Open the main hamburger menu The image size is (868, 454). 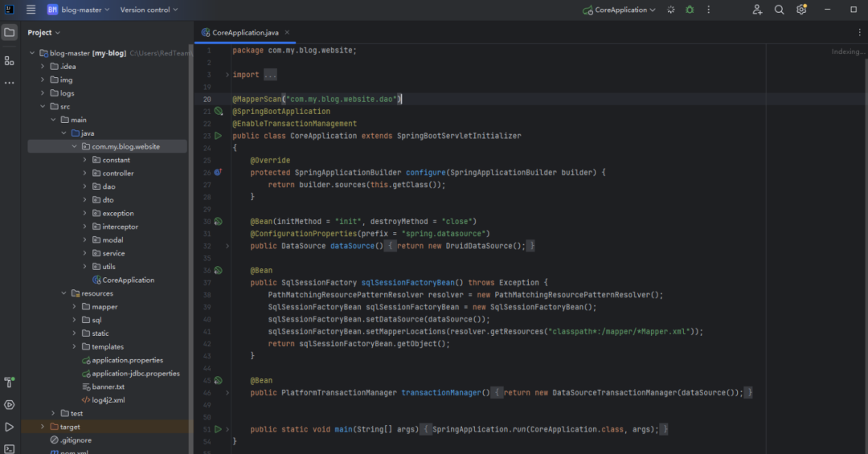tap(31, 10)
